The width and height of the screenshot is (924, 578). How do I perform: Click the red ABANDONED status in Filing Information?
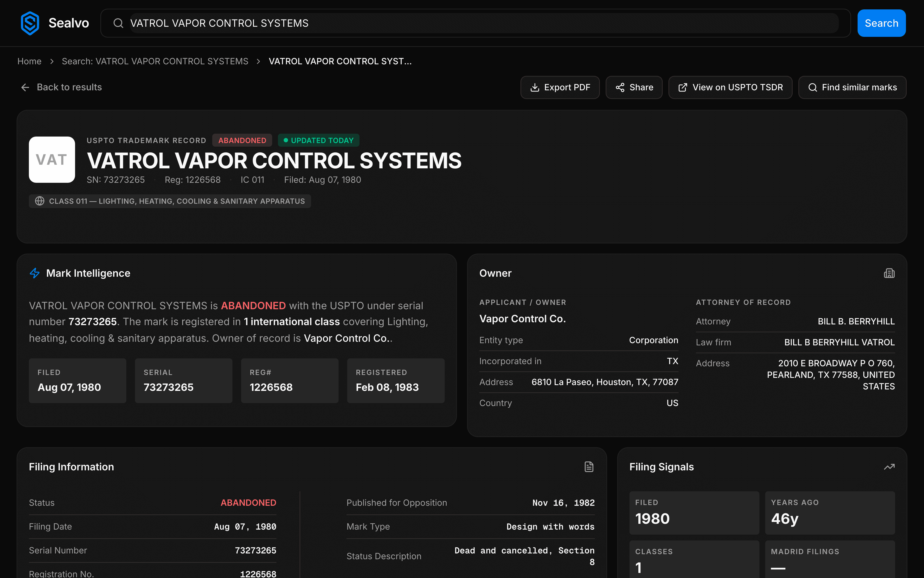(x=249, y=503)
